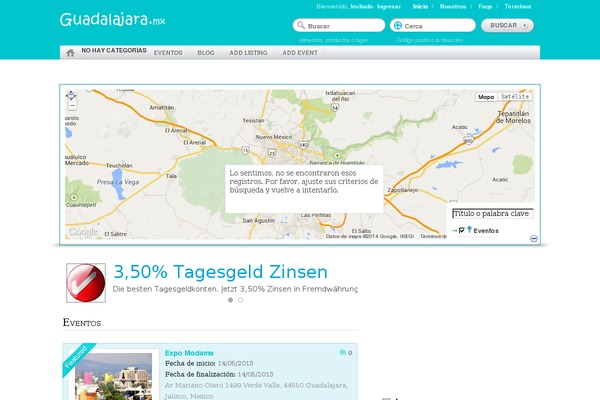
Task: Toggle the Eventos category filter on map
Action: 461,230
